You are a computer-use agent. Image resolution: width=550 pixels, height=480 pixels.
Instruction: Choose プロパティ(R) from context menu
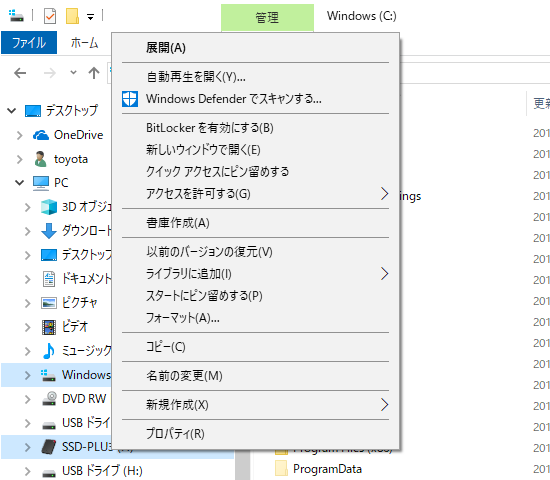[x=255, y=434]
